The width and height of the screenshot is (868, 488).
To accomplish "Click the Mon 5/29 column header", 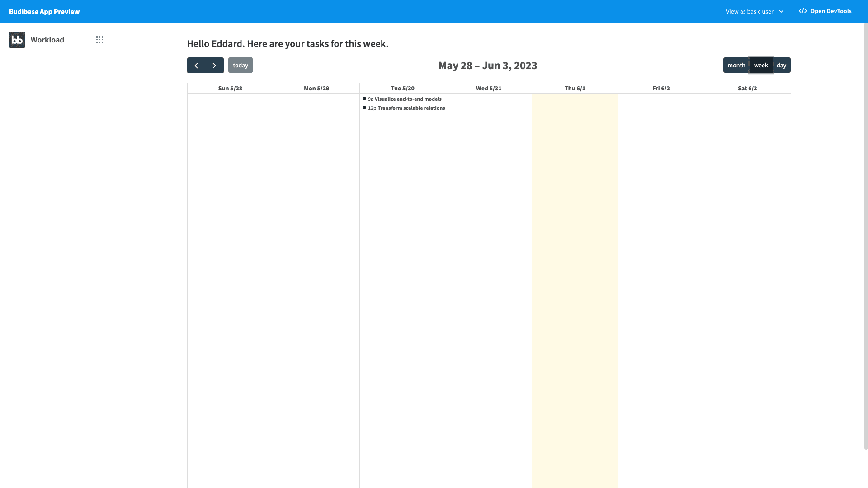I will (316, 88).
